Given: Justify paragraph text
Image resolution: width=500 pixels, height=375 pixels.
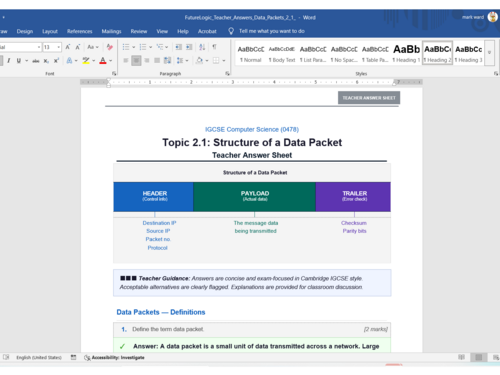Looking at the screenshot, I should click(157, 61).
